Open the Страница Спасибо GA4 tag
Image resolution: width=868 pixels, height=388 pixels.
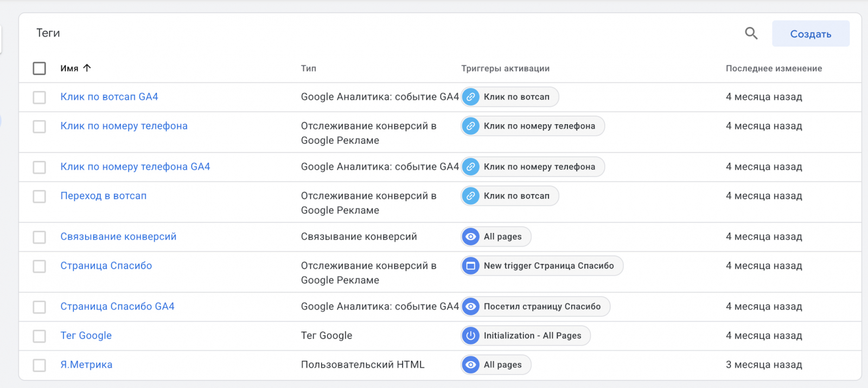(117, 307)
